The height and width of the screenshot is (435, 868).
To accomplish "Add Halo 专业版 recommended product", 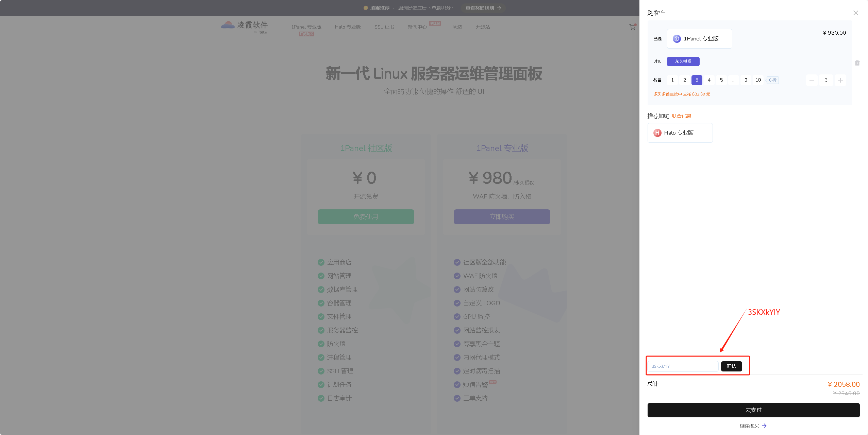I will (680, 133).
